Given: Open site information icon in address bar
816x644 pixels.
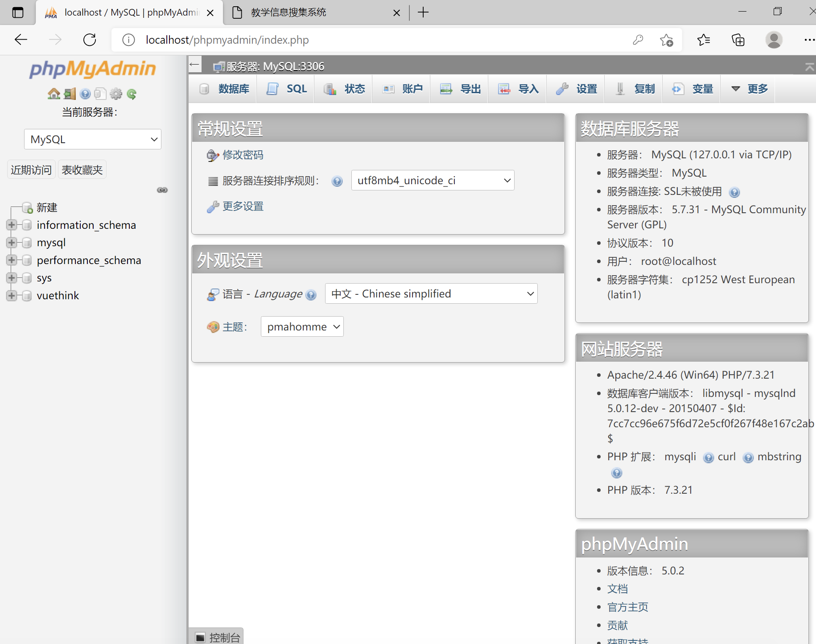Looking at the screenshot, I should [x=128, y=40].
